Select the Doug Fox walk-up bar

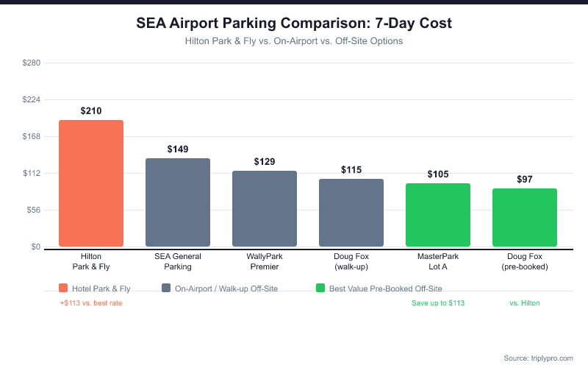351,213
